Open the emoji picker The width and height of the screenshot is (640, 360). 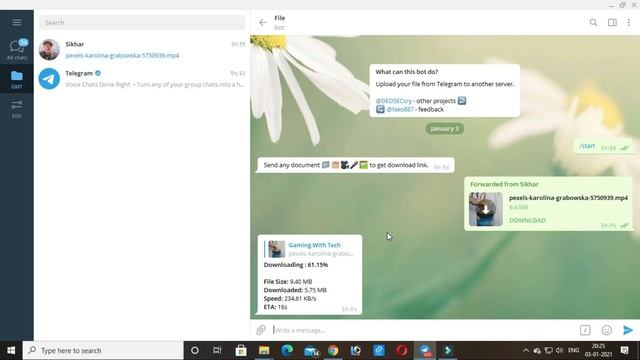[607, 330]
